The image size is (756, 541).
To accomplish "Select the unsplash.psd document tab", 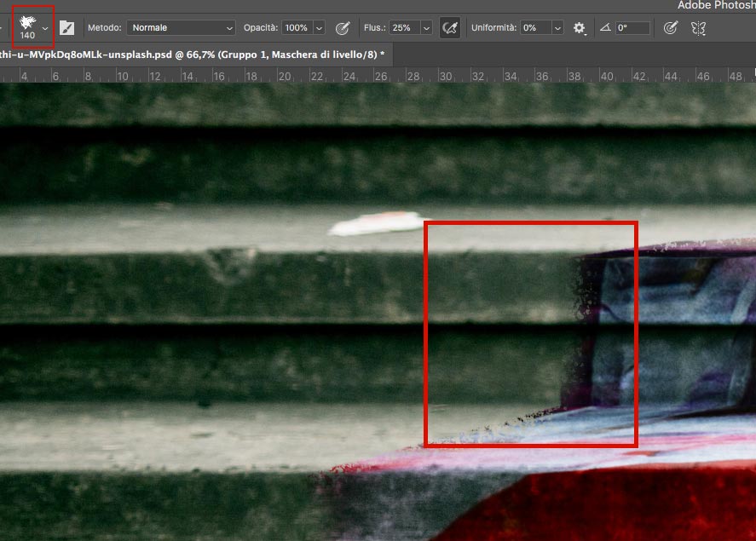I will [x=195, y=55].
